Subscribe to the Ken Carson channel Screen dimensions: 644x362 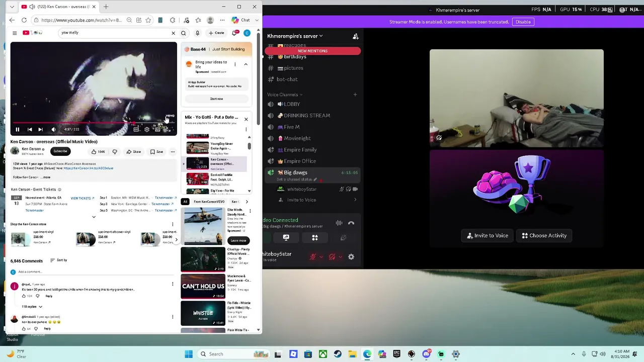(x=60, y=151)
